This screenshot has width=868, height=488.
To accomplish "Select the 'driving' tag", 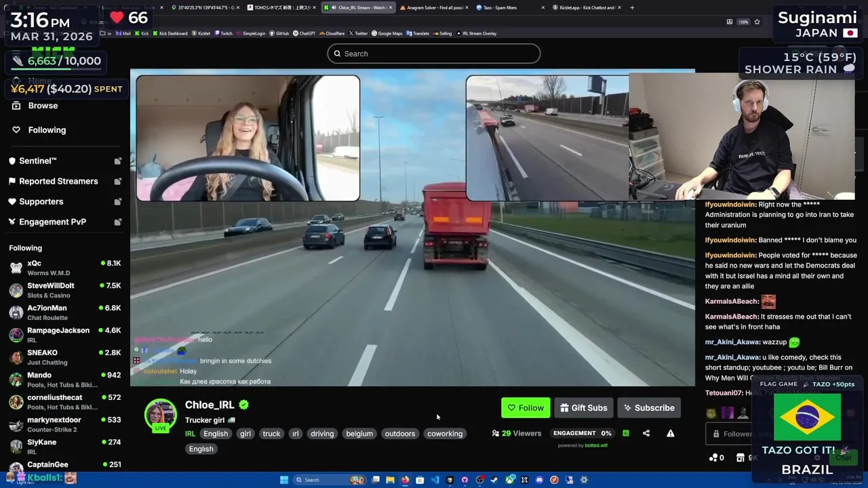I will point(322,434).
